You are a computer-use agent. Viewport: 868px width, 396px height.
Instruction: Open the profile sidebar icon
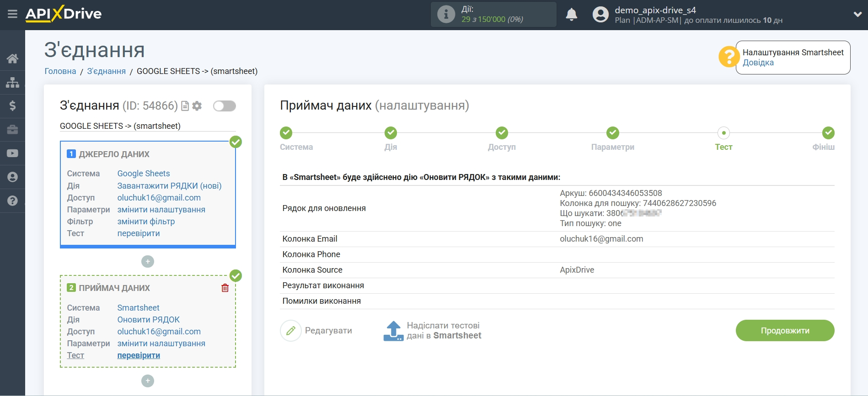[x=12, y=177]
